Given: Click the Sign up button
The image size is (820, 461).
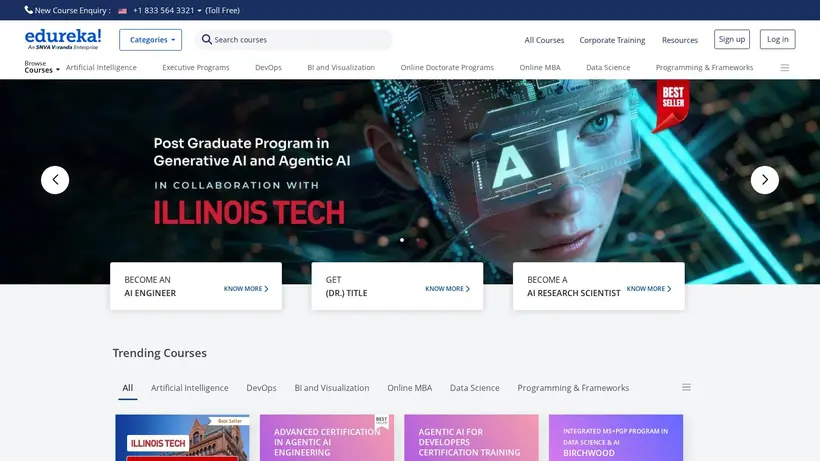Looking at the screenshot, I should [732, 39].
